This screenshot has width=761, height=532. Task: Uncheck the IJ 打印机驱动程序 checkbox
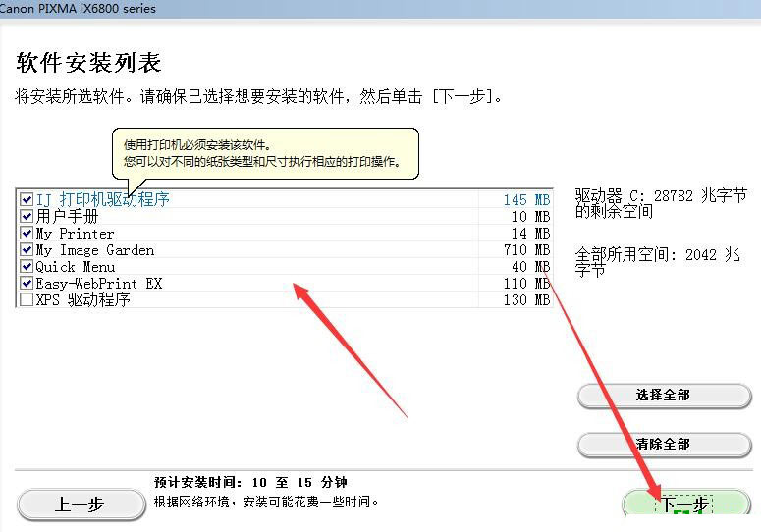27,199
